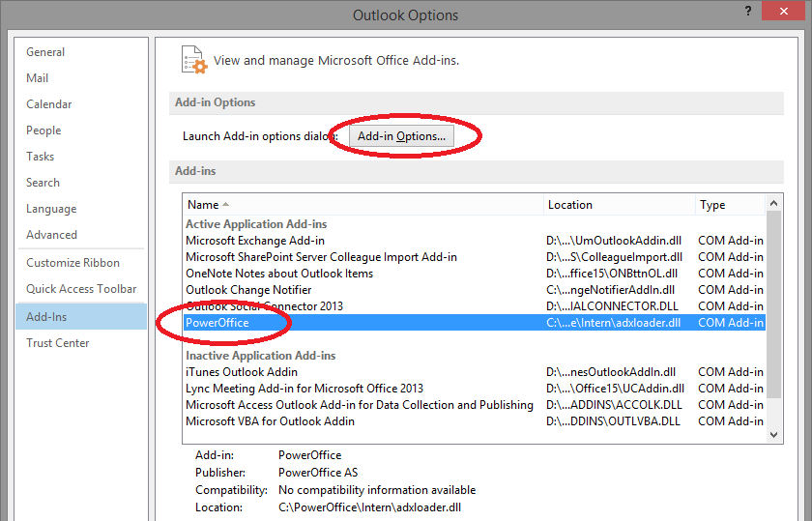Close the Outlook Options dialog

pos(783,11)
